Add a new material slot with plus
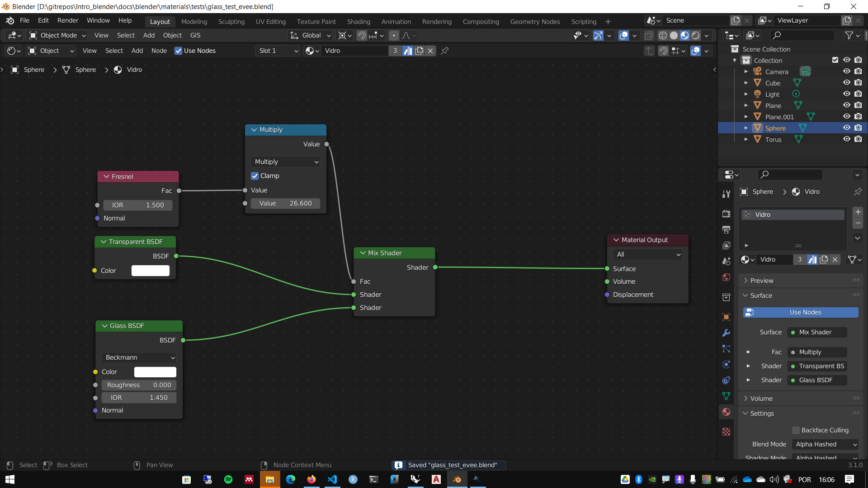Viewport: 868px width, 488px height. (858, 212)
